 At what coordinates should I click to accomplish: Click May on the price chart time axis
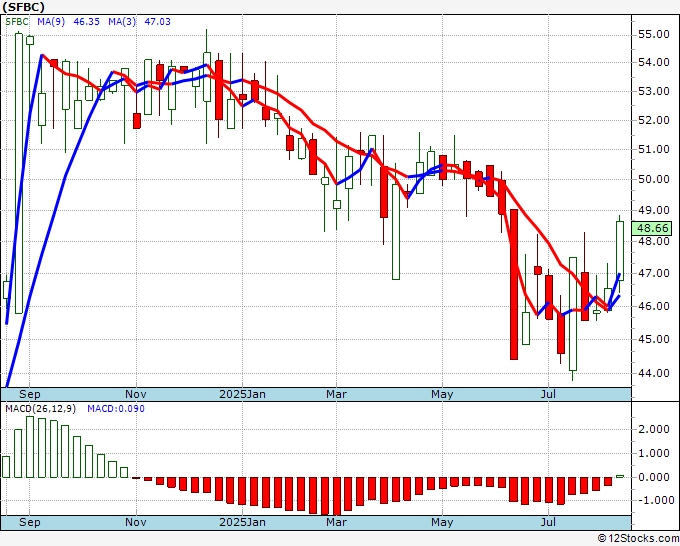tap(442, 394)
